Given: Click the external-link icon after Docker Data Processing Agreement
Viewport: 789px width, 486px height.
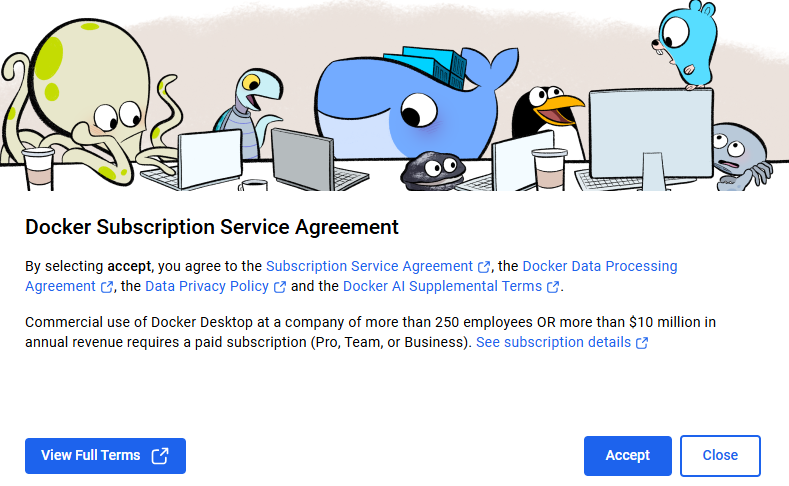Looking at the screenshot, I should click(107, 287).
